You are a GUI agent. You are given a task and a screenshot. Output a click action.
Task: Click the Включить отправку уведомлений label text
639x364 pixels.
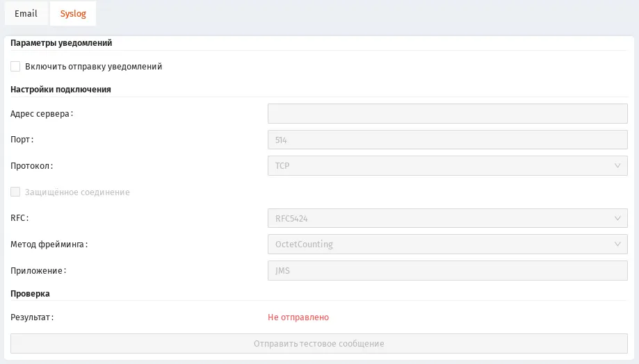tap(94, 67)
